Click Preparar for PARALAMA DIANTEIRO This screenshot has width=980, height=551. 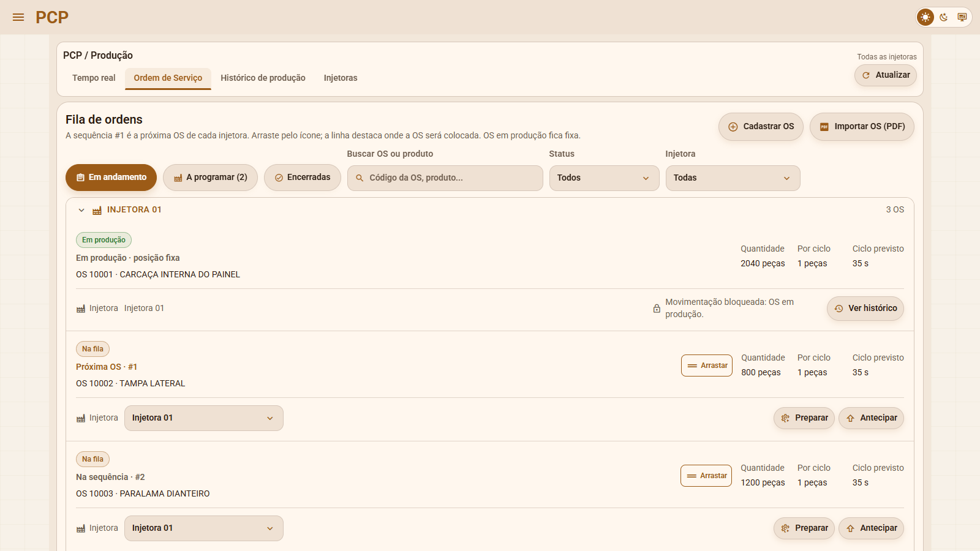(x=804, y=528)
